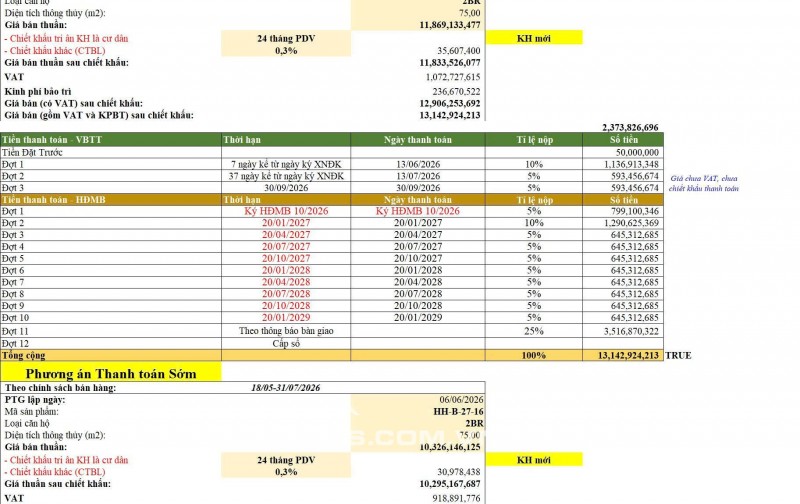Select the '37 ngày kể từ ngày ký XNĐK' cell

point(286,176)
